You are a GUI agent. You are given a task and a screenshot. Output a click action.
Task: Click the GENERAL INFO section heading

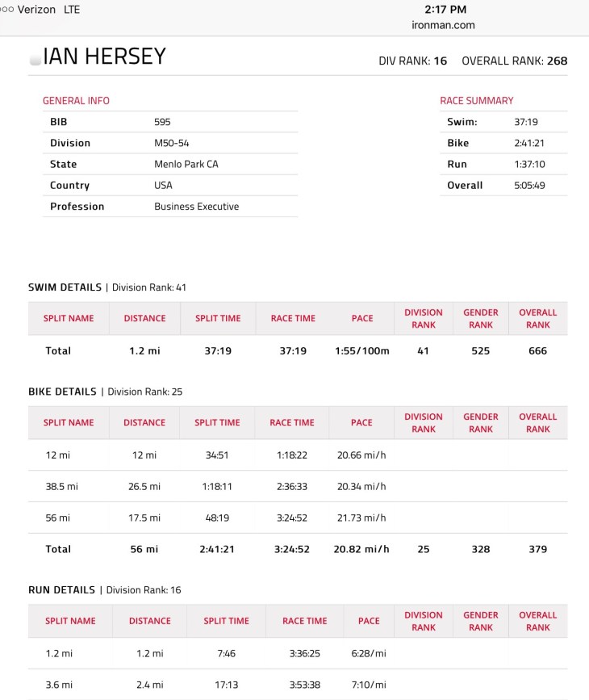pos(76,101)
